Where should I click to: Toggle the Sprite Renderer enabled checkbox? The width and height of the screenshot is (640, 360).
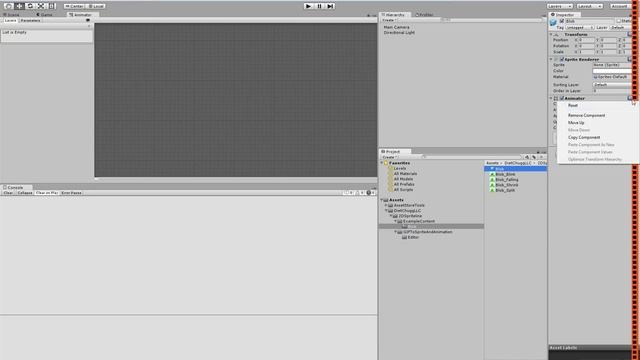pos(562,60)
